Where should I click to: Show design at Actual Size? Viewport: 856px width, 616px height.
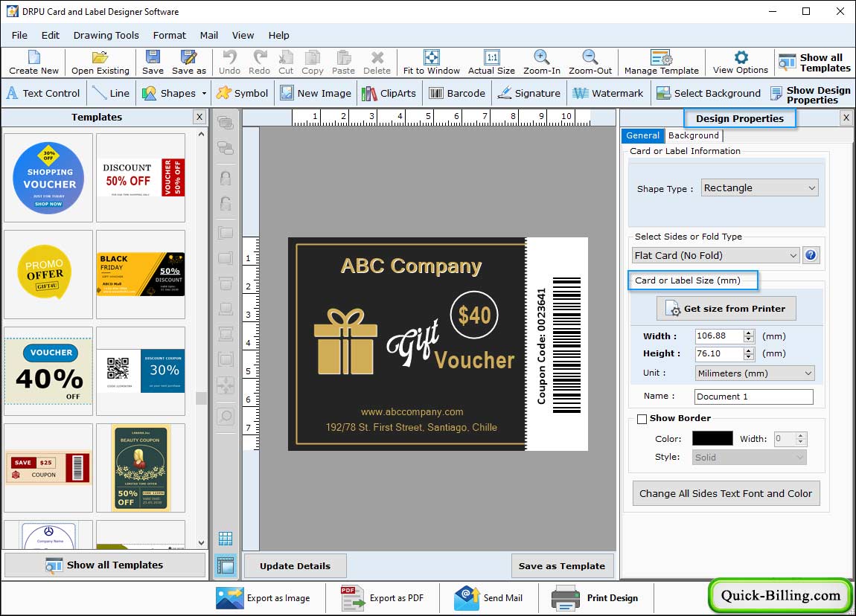tap(491, 62)
